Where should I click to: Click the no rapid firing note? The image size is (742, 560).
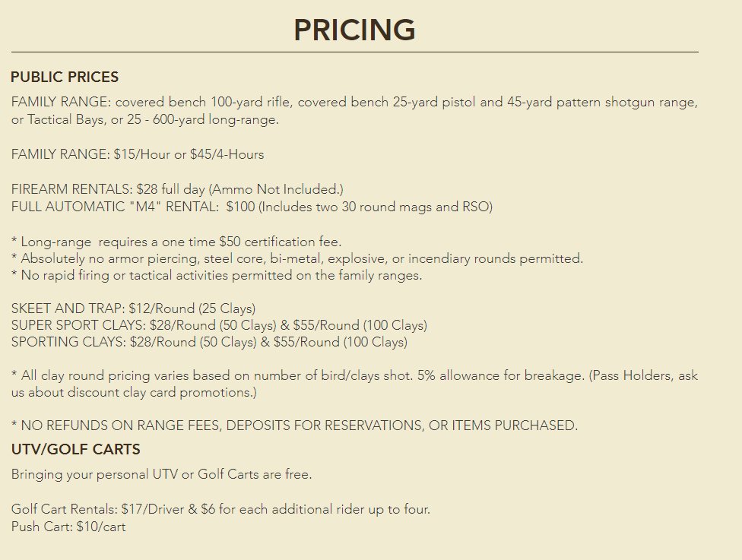[x=216, y=275]
